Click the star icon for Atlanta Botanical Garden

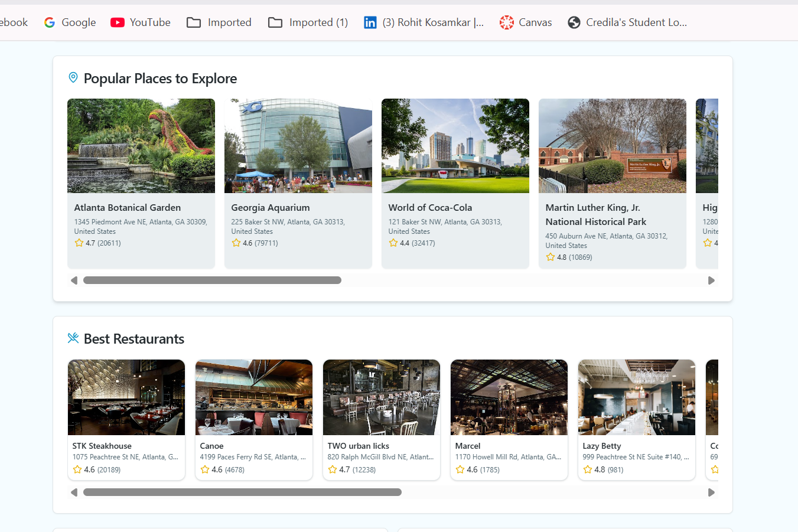click(79, 243)
